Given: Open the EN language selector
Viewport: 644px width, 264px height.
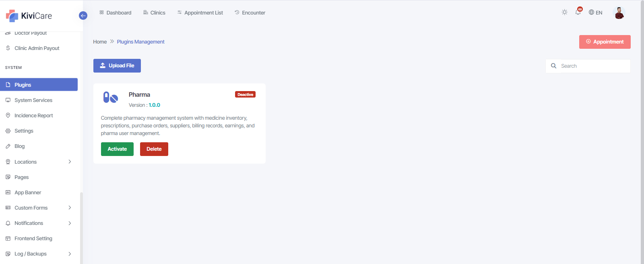Looking at the screenshot, I should pyautogui.click(x=595, y=12).
